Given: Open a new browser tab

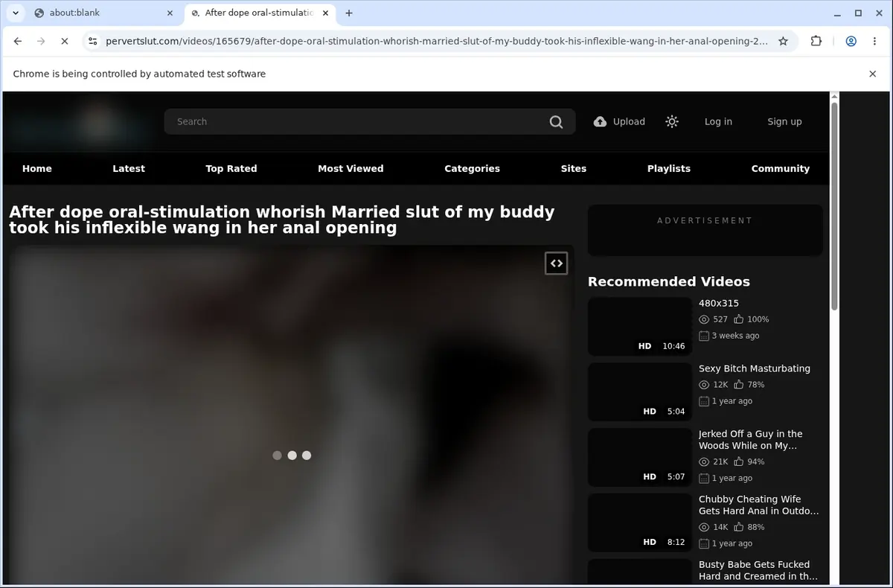Looking at the screenshot, I should 349,13.
